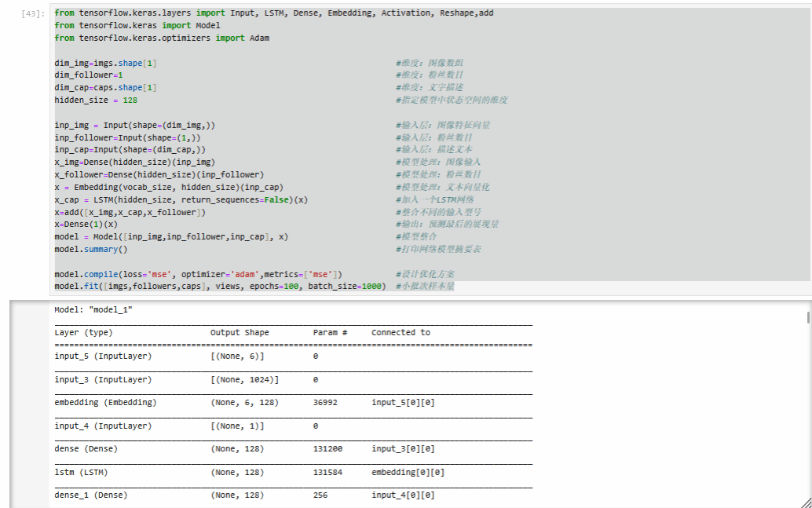This screenshot has height=508, width=812.
Task: Click the 'x=Dense(1)(x)' line
Action: click(x=86, y=225)
